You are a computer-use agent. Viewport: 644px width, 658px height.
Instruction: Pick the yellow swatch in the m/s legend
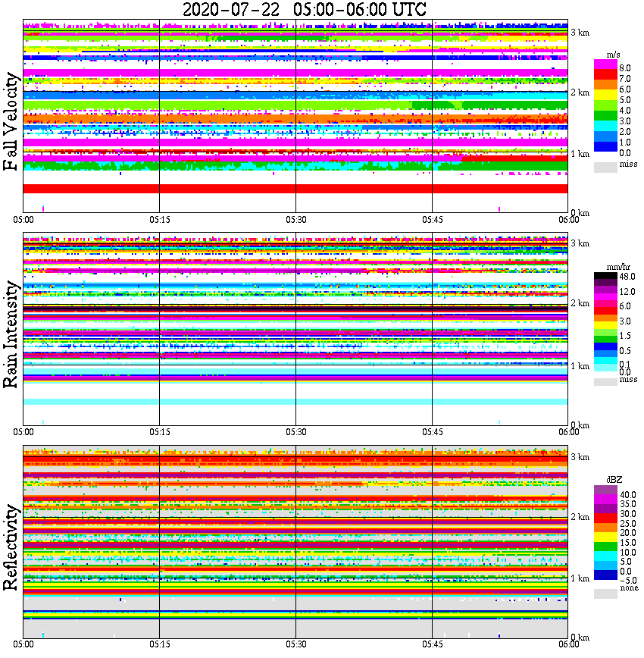click(605, 96)
